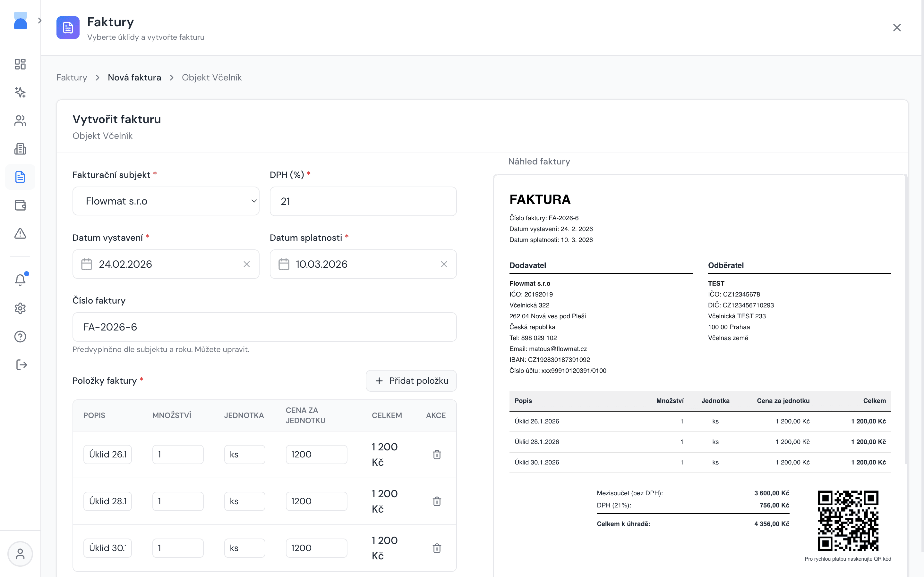The width and height of the screenshot is (924, 577).
Task: Go to Faktury breadcrumb
Action: (72, 78)
